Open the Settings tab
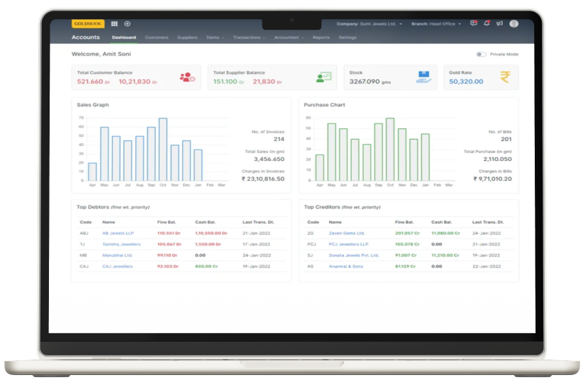The image size is (588, 385). click(348, 38)
